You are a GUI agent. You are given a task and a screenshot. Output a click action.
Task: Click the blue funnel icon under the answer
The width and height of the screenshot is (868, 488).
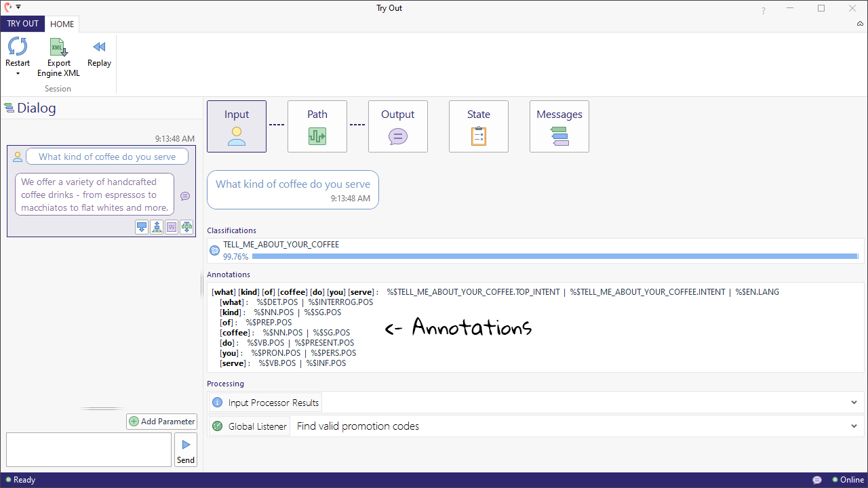point(142,227)
